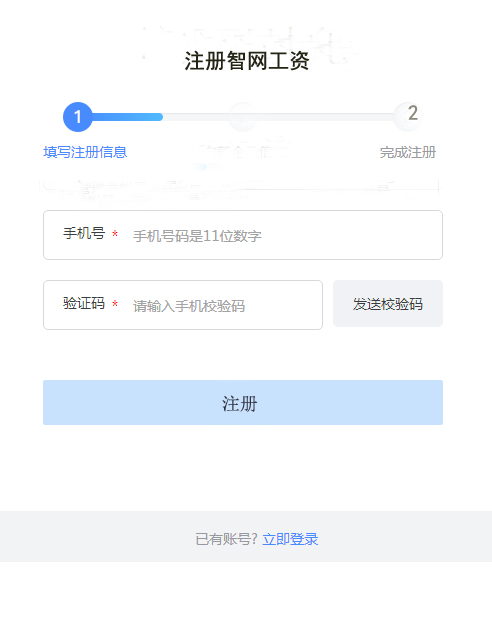Click the faded middle step circle
Image resolution: width=492 pixels, height=623 pixels.
click(x=242, y=116)
